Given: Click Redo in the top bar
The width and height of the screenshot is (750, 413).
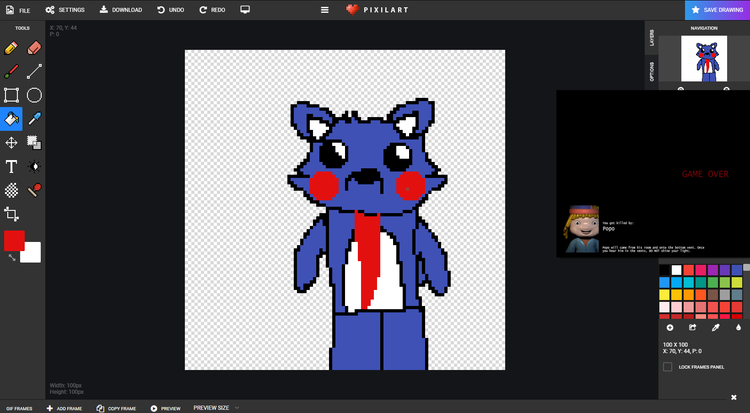Looking at the screenshot, I should click(x=212, y=10).
